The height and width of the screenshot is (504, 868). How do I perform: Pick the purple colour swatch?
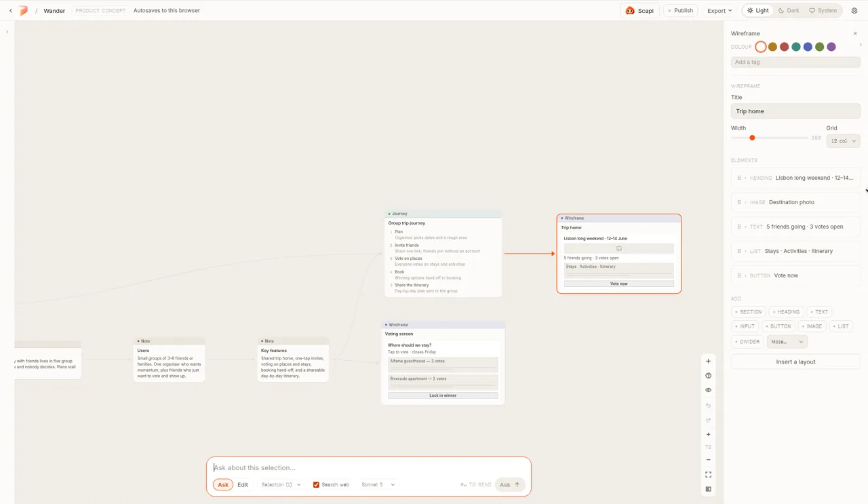tap(831, 47)
